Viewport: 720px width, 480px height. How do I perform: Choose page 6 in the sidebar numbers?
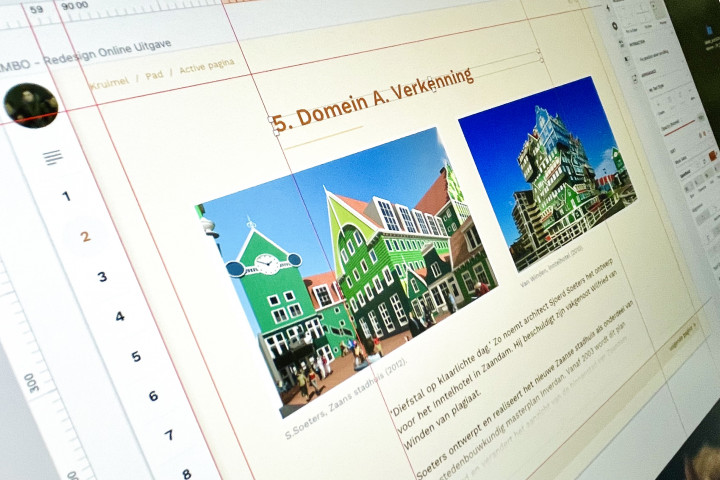click(153, 395)
